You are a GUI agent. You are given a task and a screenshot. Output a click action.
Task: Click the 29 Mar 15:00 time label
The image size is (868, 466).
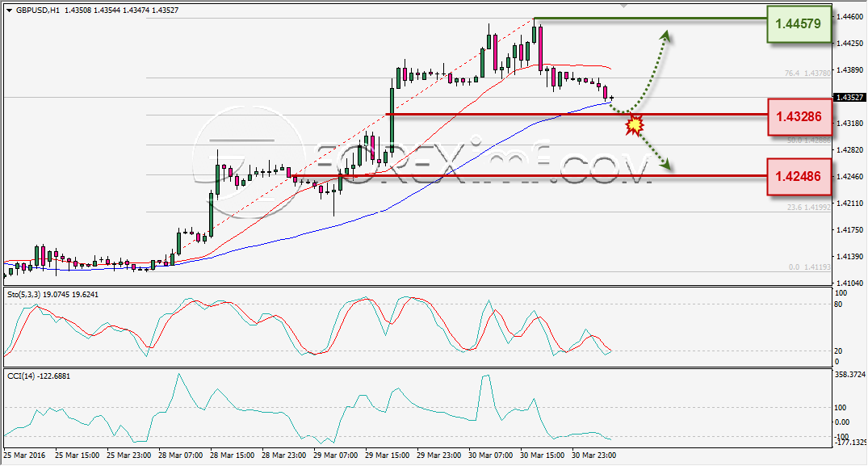(388, 456)
